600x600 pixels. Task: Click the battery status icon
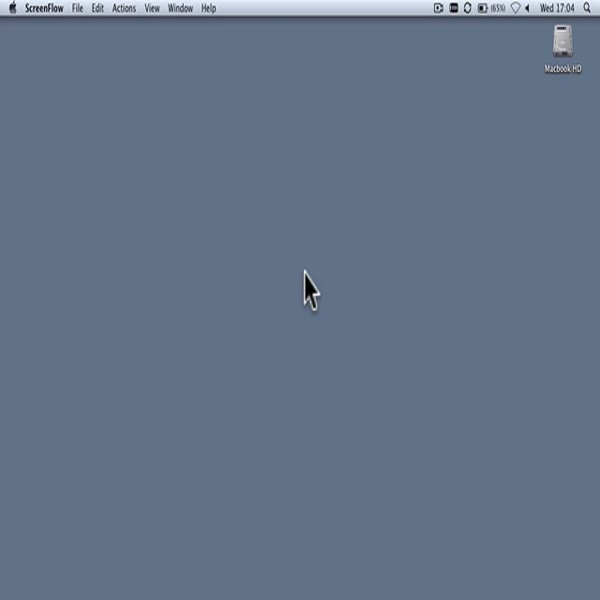tap(482, 8)
